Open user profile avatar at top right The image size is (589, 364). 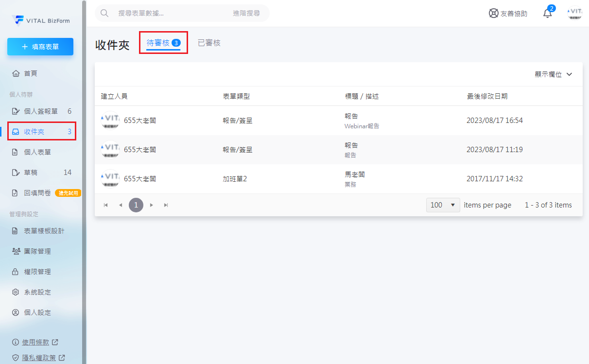(575, 13)
